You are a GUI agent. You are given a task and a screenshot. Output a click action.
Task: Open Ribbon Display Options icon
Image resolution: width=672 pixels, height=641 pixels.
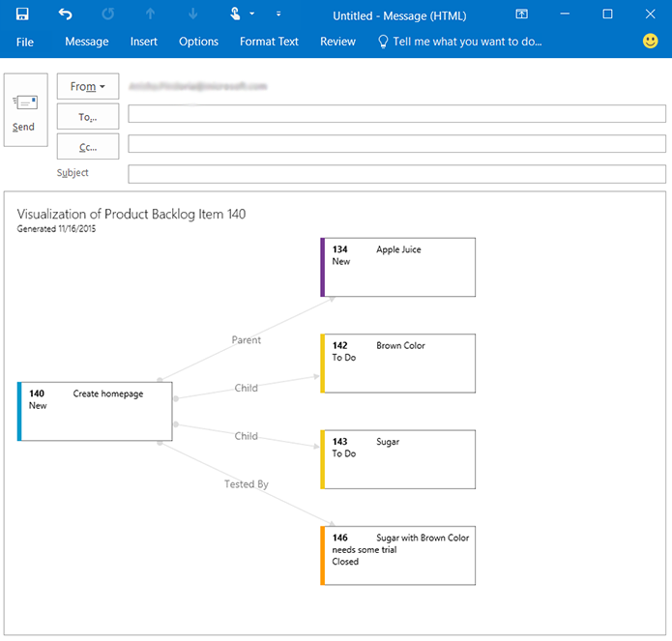click(x=521, y=15)
